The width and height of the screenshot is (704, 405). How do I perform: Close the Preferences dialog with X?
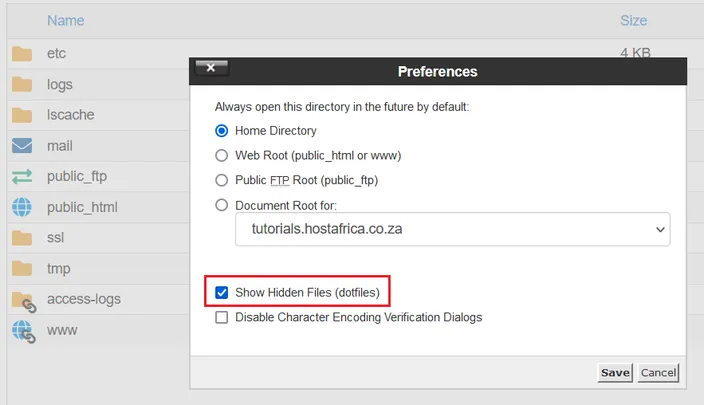(211, 68)
